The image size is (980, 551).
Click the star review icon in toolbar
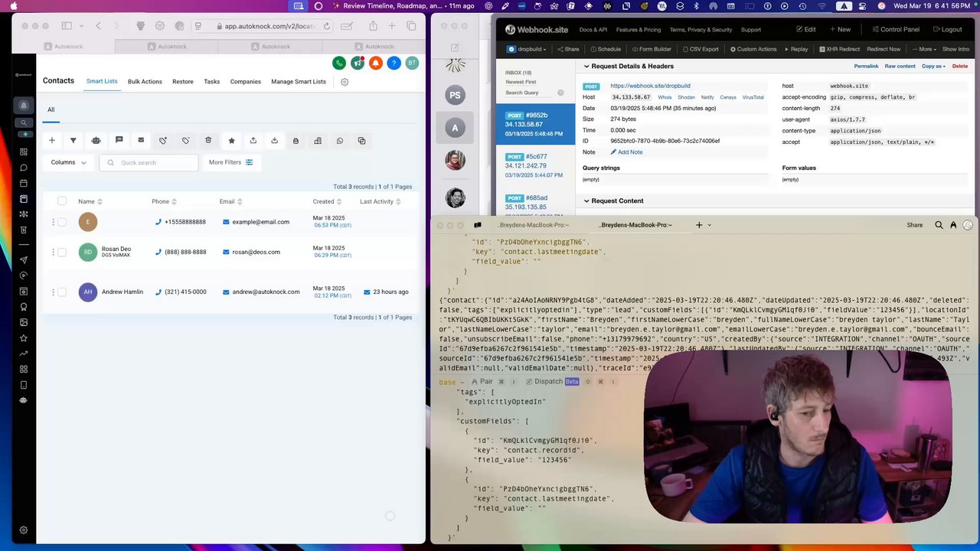tap(231, 141)
